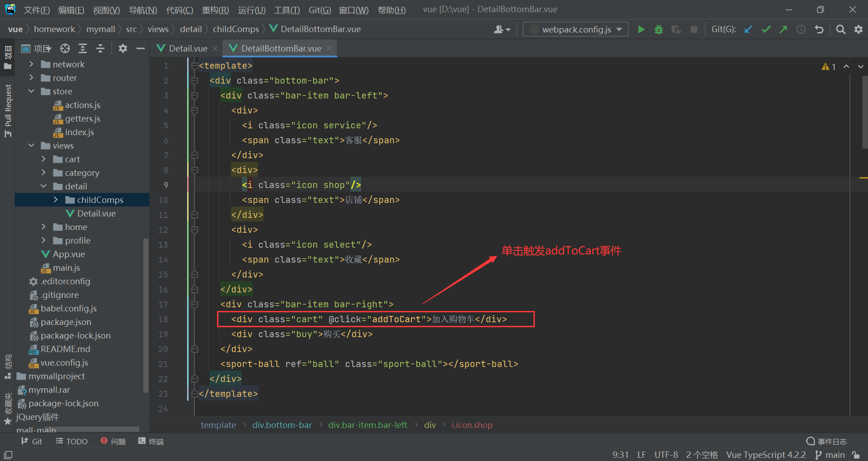
Task: Expand the network folder
Action: pos(31,64)
